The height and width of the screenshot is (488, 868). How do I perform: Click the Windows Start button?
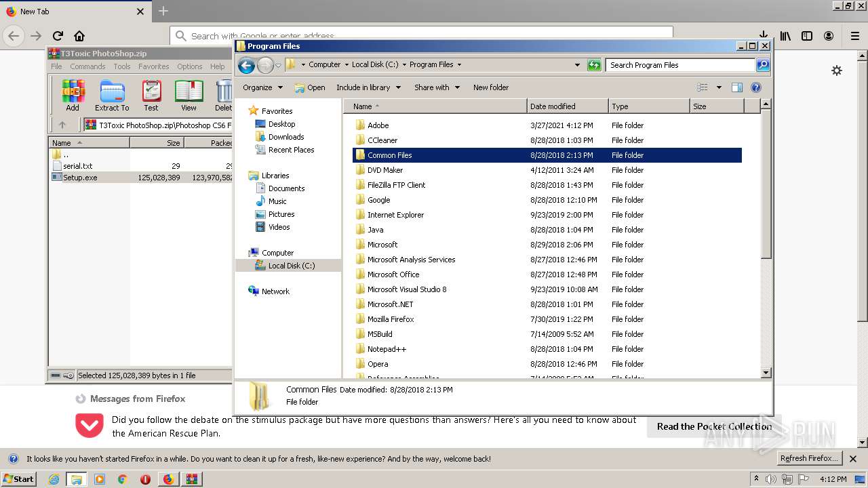[19, 479]
